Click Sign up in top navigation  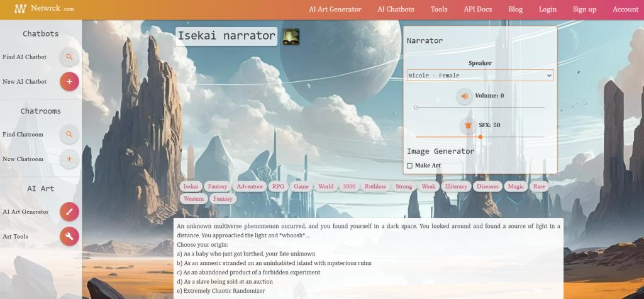(584, 9)
